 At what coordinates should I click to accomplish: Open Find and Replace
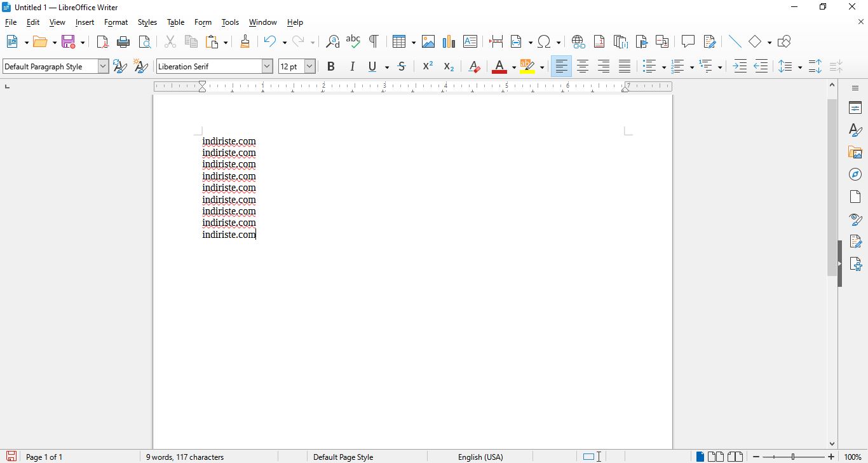[x=332, y=42]
